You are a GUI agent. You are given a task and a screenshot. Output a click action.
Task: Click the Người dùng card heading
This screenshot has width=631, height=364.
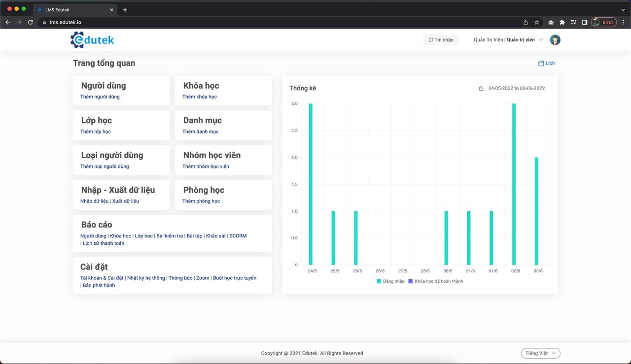pyautogui.click(x=104, y=86)
